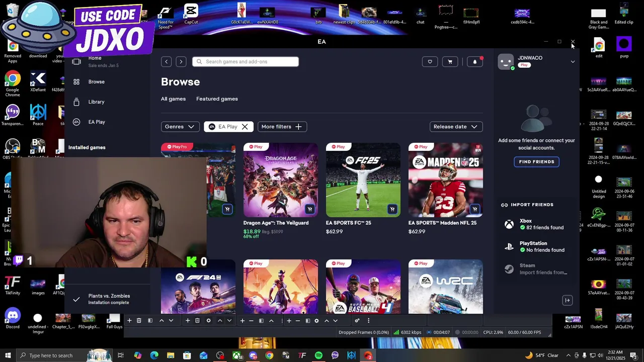This screenshot has height=362, width=644.
Task: Click the PlayStation logo in Import Friends
Action: tap(509, 247)
